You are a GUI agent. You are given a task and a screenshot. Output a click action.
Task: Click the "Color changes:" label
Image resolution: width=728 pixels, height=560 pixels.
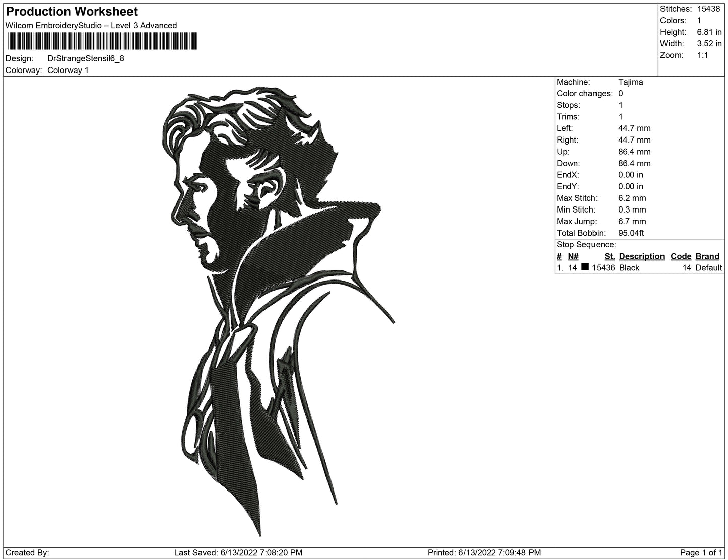coord(585,94)
